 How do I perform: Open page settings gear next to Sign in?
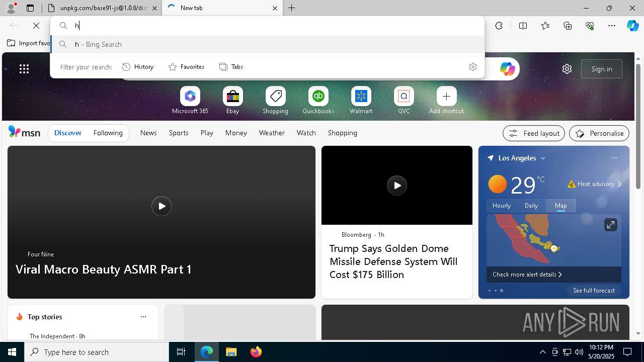pyautogui.click(x=567, y=69)
